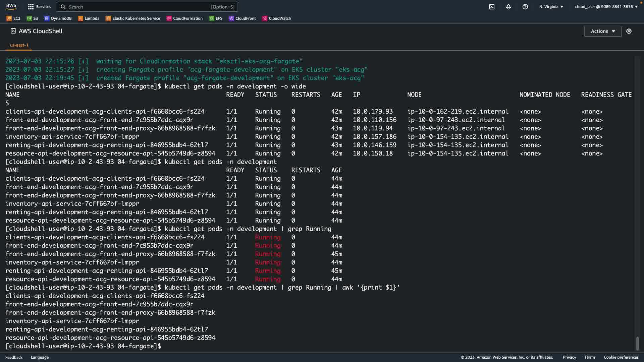The height and width of the screenshot is (362, 644).
Task: Open CloudShell from top bar icon
Action: click(491, 7)
